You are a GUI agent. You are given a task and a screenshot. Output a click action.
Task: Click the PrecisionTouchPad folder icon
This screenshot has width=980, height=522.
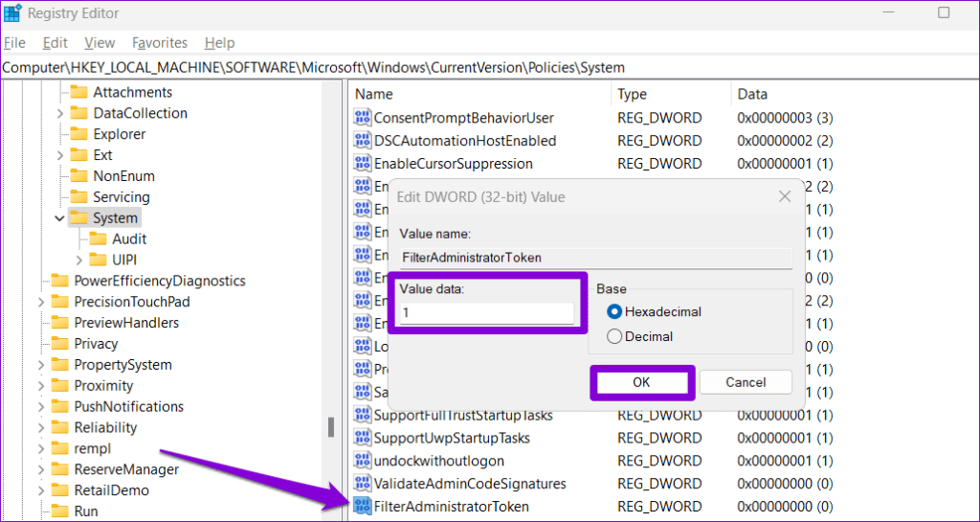[59, 302]
